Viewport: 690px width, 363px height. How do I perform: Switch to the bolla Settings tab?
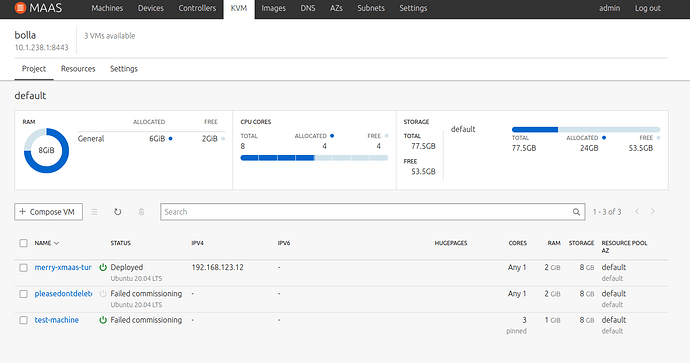point(124,69)
